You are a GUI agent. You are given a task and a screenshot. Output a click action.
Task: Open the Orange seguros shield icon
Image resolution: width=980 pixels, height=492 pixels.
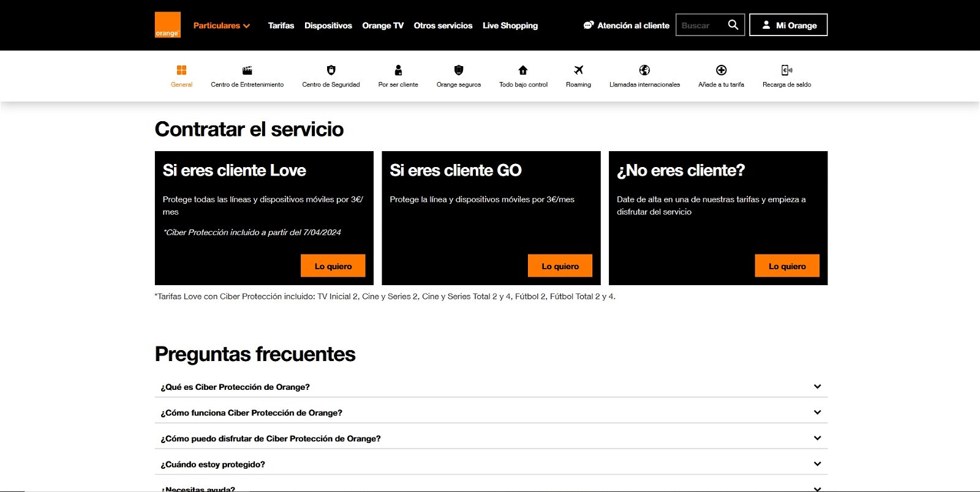click(x=459, y=70)
